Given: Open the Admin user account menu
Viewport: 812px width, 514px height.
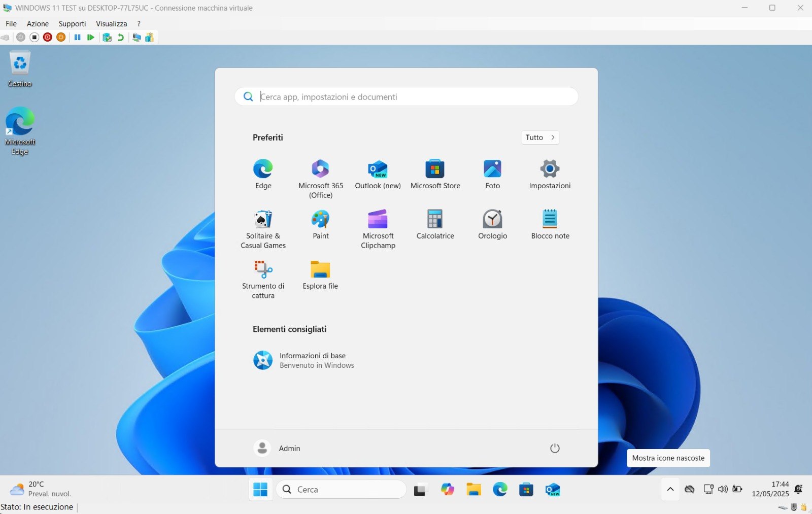Looking at the screenshot, I should (x=277, y=448).
